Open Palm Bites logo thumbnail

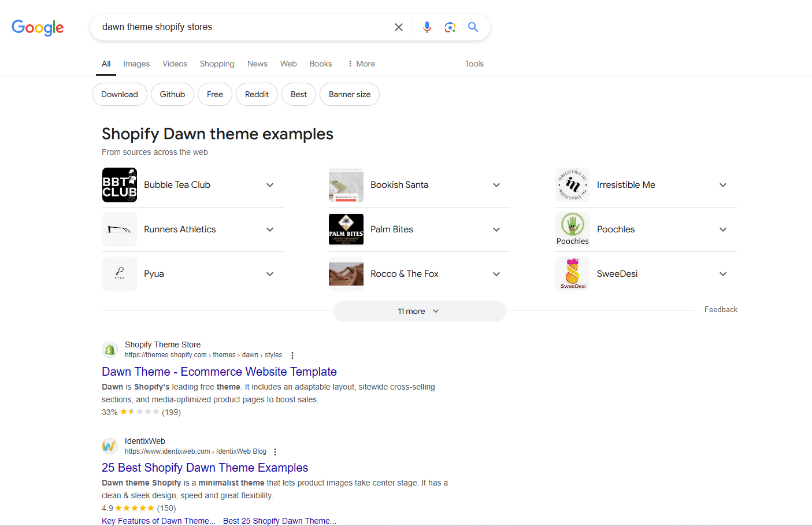(346, 229)
